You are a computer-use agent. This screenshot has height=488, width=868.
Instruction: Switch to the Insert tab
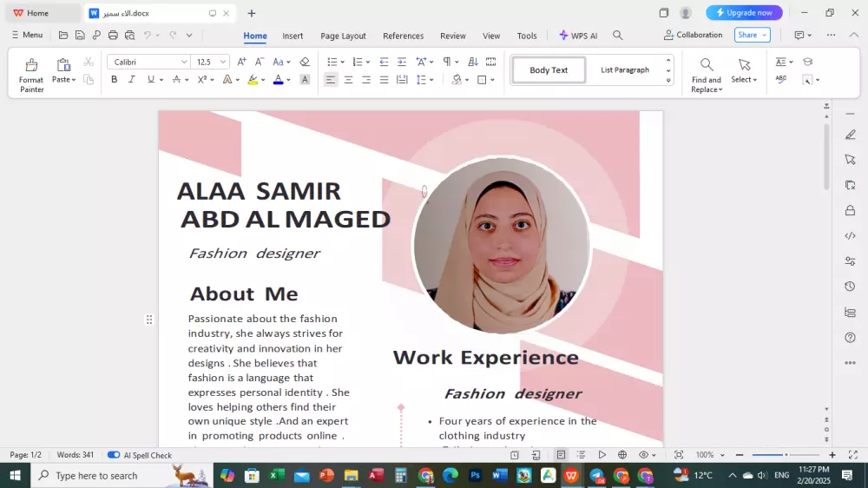(293, 36)
